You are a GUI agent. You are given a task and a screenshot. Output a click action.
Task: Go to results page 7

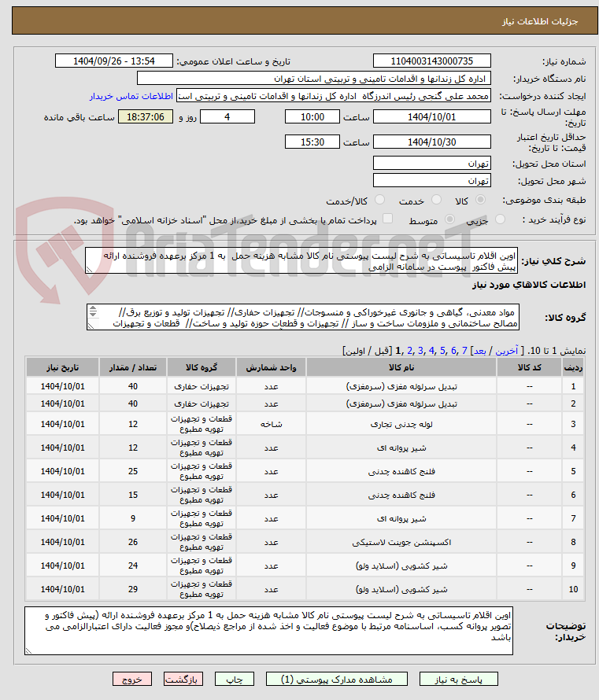464,351
